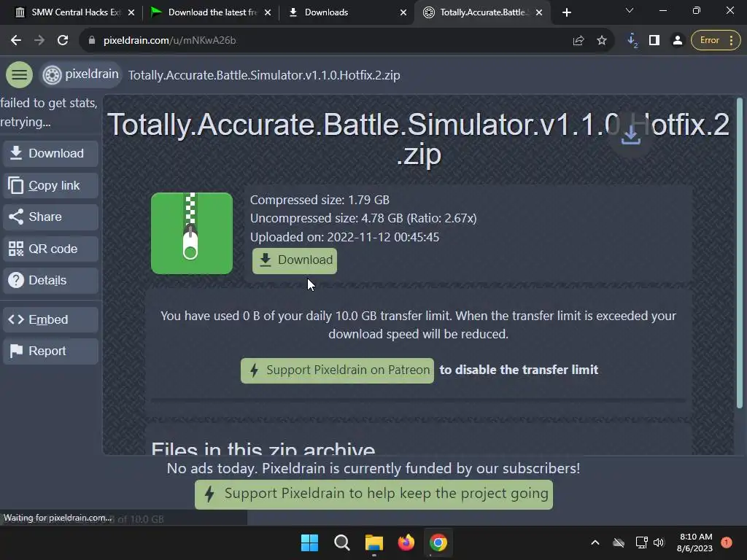This screenshot has height=560, width=747.
Task: Report this file
Action: 50,351
